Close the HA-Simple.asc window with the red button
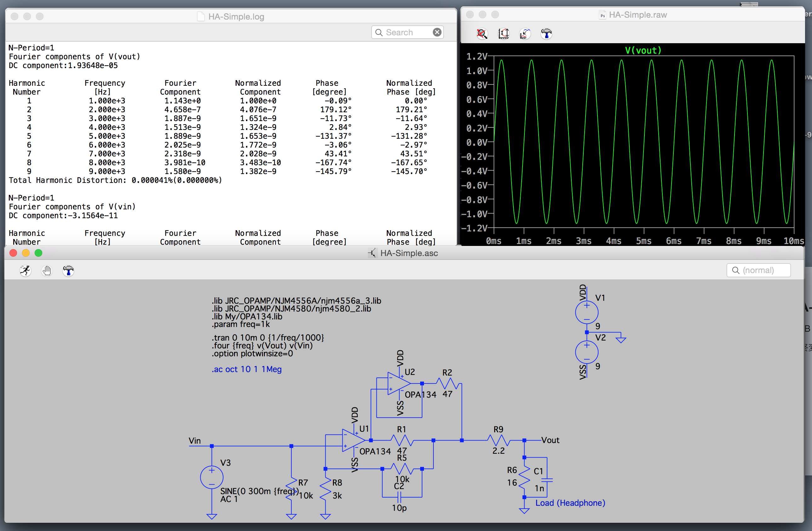Screen dimensions: 812x531 pyautogui.click(x=13, y=253)
